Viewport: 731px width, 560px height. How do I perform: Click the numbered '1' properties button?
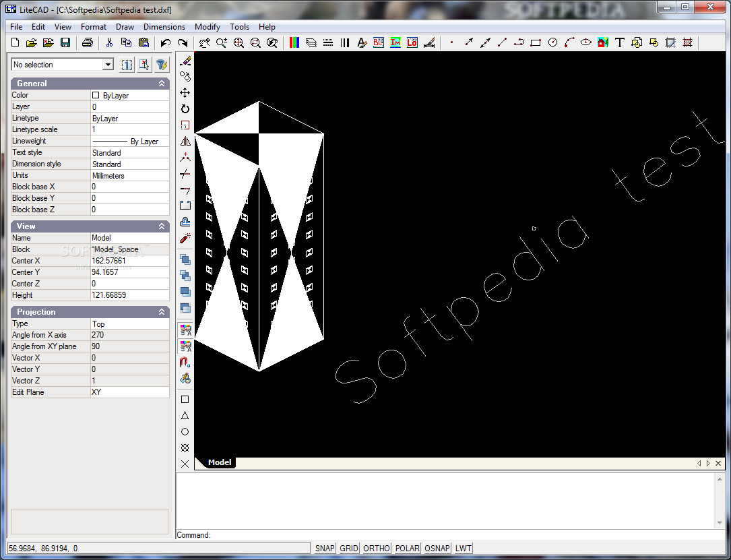pyautogui.click(x=127, y=65)
